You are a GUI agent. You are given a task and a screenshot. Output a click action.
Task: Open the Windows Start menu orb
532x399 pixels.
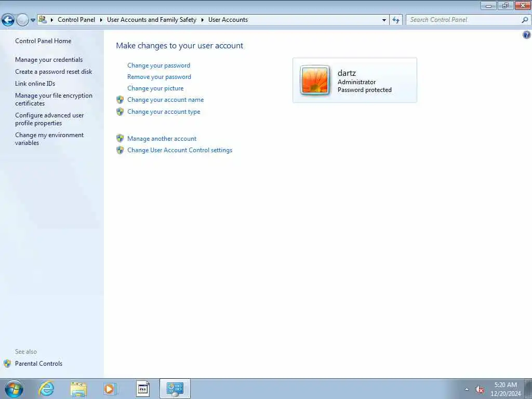14,389
